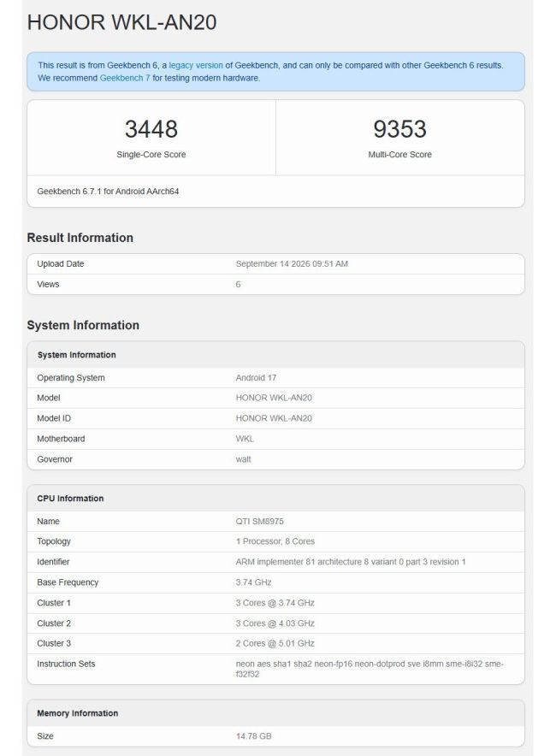The image size is (556, 756).
Task: Click the Motherboard label
Action: click(61, 439)
